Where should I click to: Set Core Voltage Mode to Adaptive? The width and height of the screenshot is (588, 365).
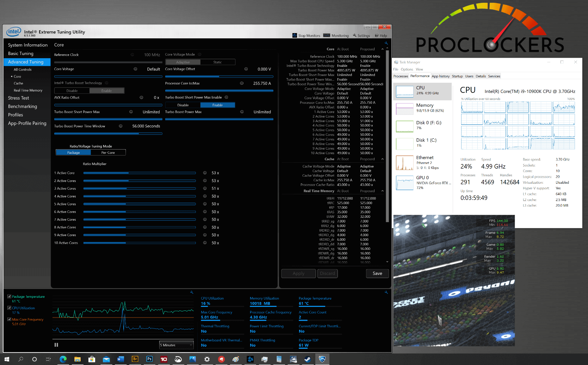pos(183,62)
